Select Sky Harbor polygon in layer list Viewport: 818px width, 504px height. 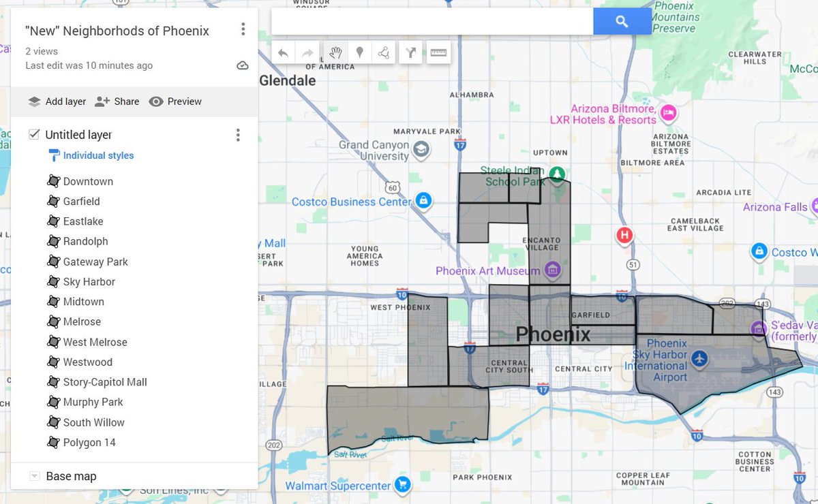pos(89,281)
